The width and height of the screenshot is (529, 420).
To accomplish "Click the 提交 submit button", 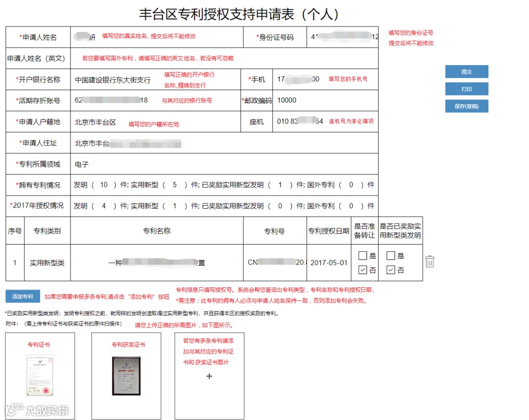I will point(467,72).
